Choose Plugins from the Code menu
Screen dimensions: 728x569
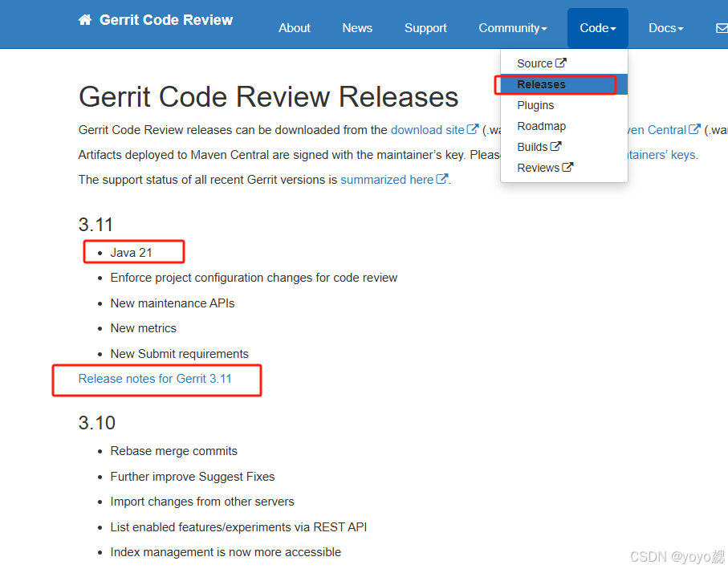point(535,105)
